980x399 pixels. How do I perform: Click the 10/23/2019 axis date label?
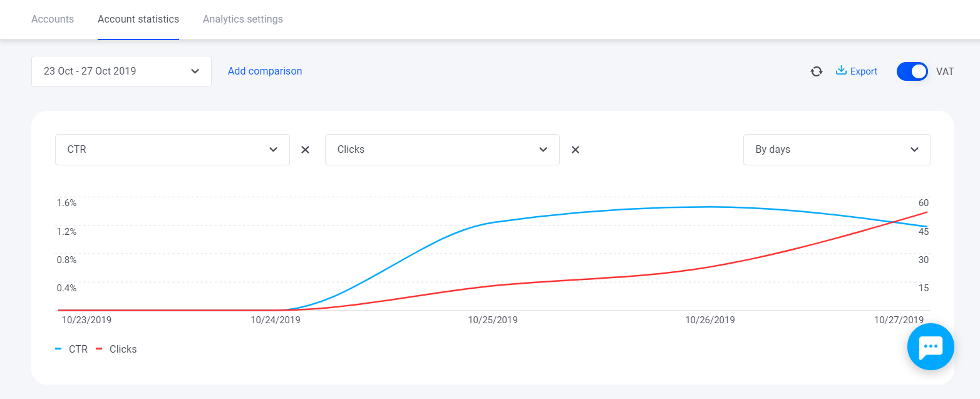point(86,320)
